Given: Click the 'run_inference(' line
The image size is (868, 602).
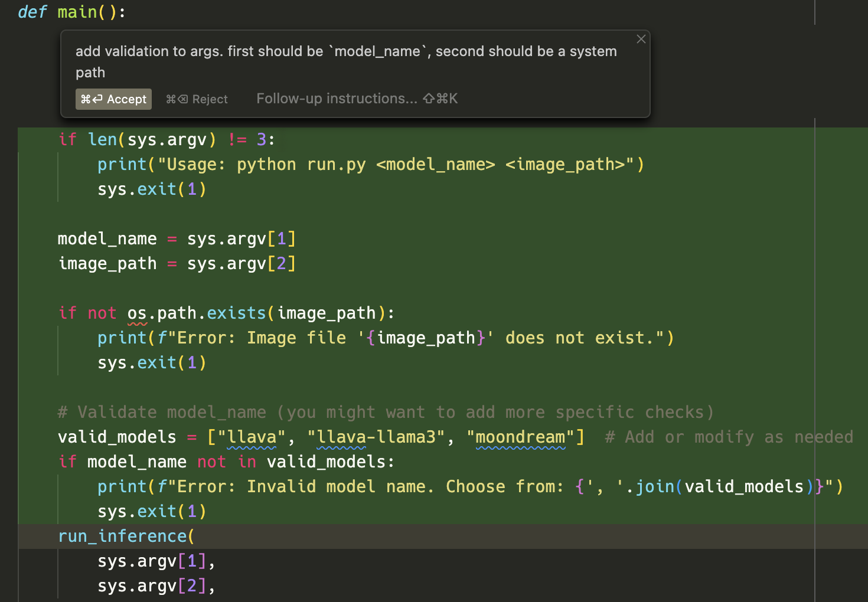Looking at the screenshot, I should pyautogui.click(x=126, y=536).
